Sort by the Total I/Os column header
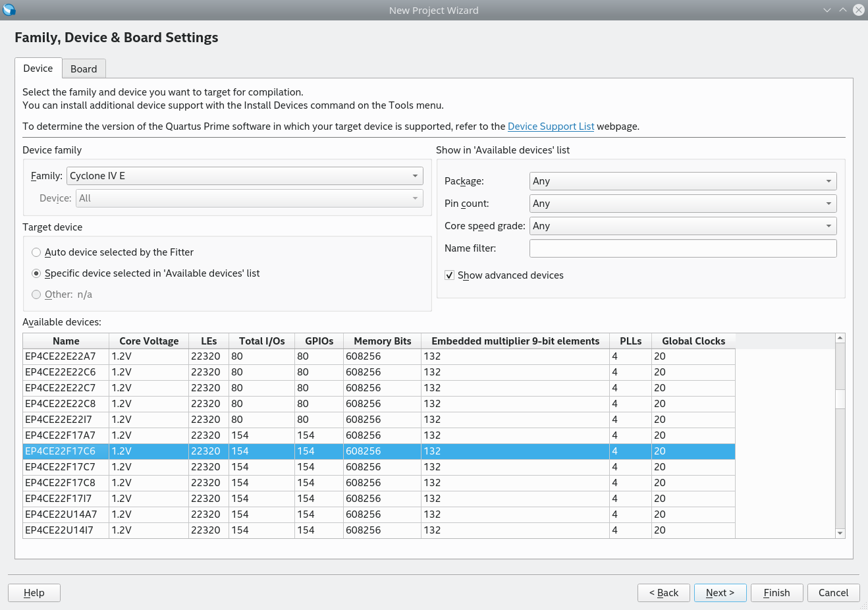 click(x=262, y=341)
